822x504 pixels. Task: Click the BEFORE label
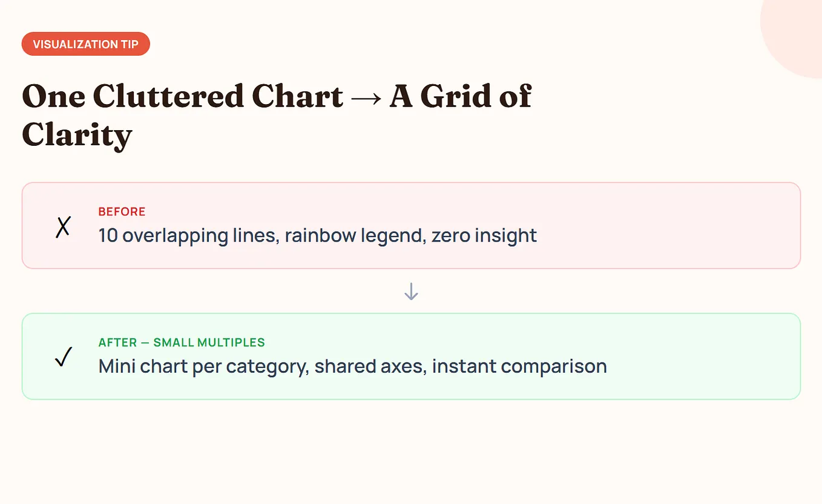[x=122, y=212]
